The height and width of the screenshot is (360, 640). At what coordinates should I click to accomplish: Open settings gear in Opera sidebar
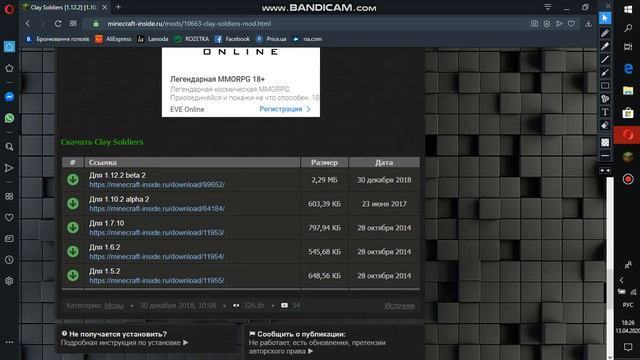tap(9, 281)
